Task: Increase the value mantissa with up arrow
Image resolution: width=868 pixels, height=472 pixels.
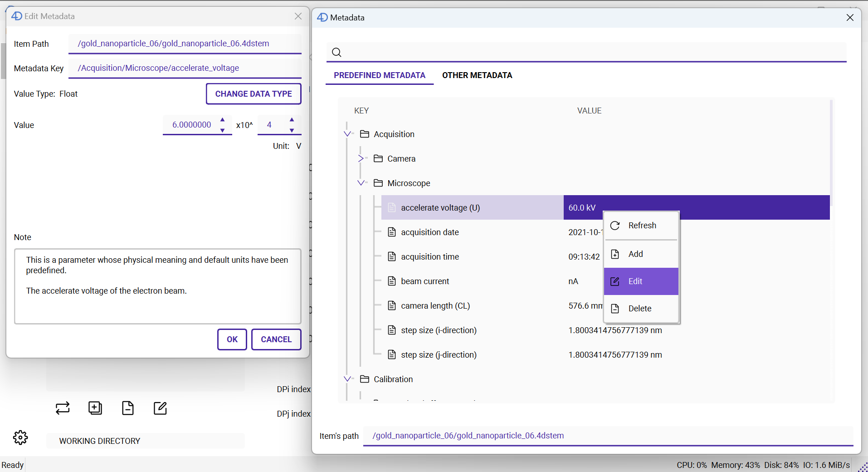Action: (x=222, y=120)
